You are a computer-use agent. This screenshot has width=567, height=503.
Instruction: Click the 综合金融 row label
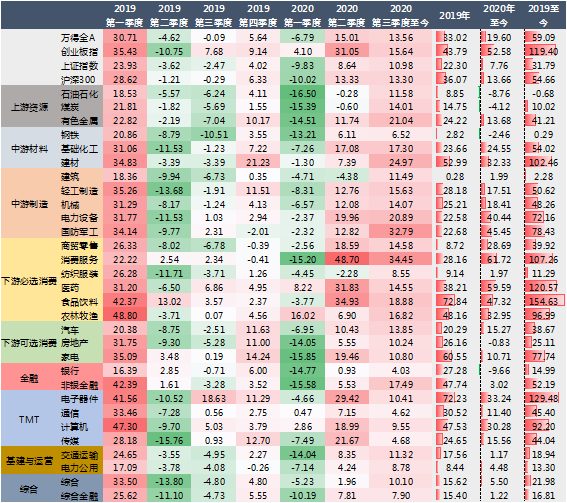pyautogui.click(x=79, y=495)
